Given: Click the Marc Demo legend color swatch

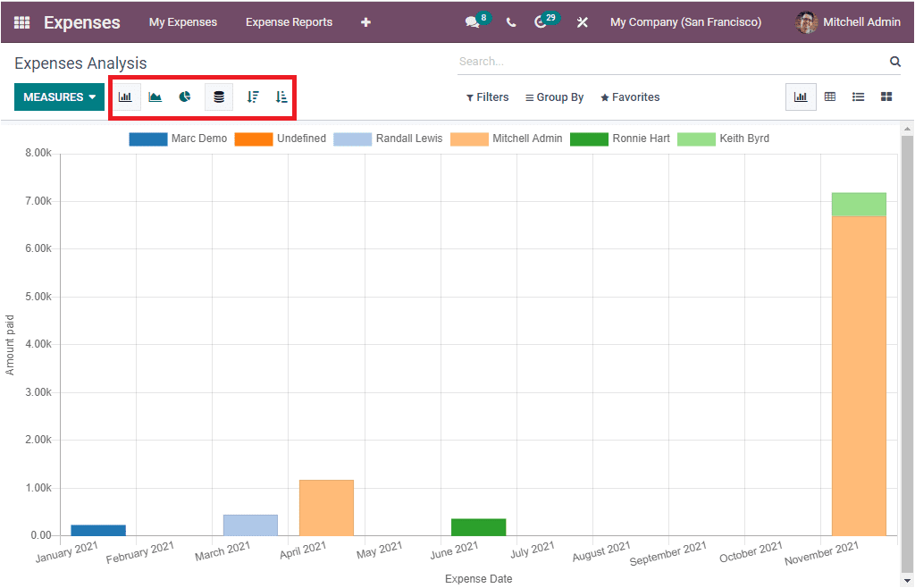Looking at the screenshot, I should [148, 139].
